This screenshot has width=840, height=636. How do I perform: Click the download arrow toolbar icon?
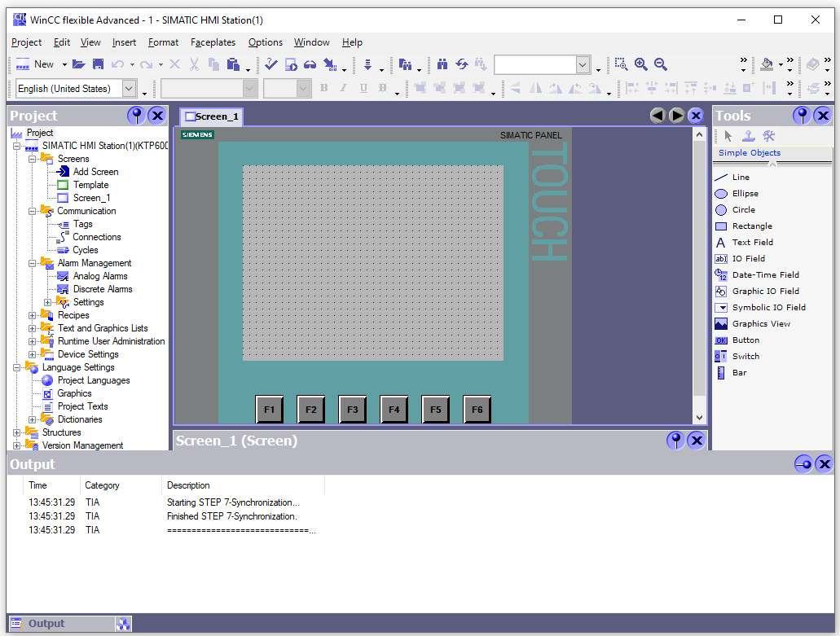click(x=367, y=64)
